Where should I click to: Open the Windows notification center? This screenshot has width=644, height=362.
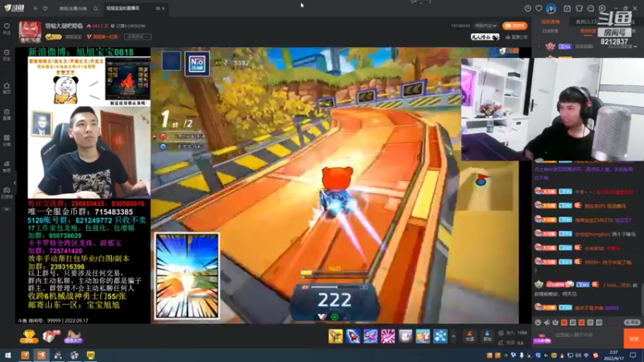633,355
